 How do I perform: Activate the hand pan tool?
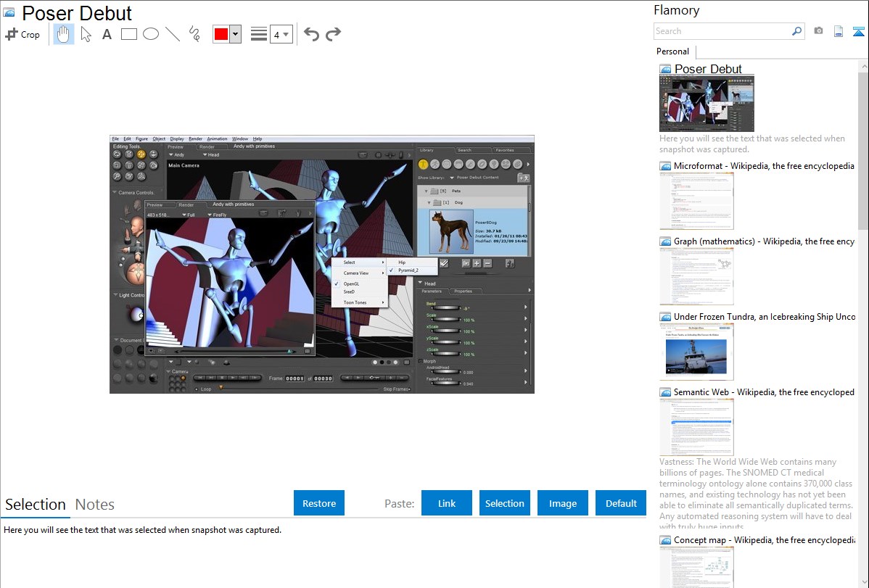(64, 34)
